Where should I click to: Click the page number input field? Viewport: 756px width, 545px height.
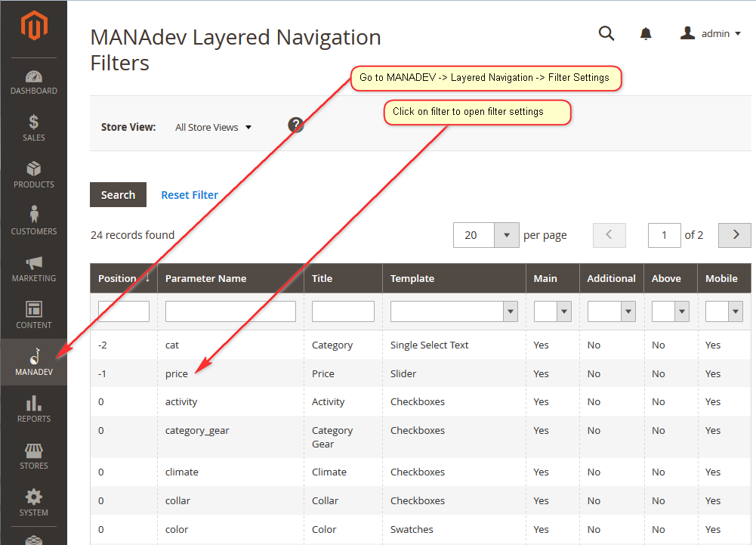click(x=665, y=235)
